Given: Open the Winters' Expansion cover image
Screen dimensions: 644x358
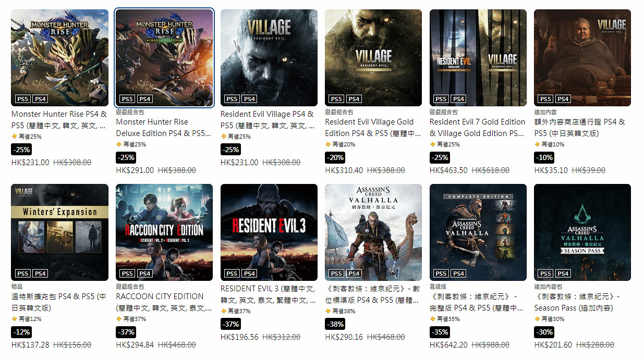Looking at the screenshot, I should (x=60, y=232).
